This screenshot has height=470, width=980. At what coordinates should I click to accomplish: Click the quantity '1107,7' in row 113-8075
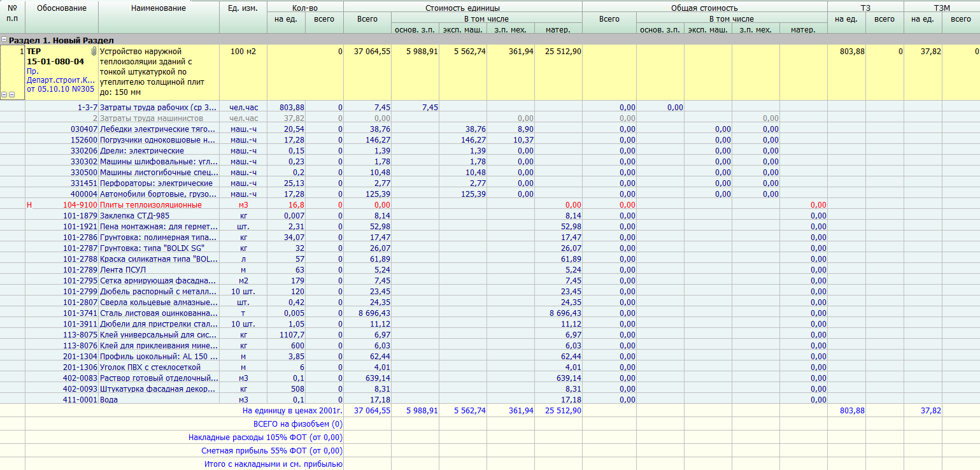coord(292,334)
